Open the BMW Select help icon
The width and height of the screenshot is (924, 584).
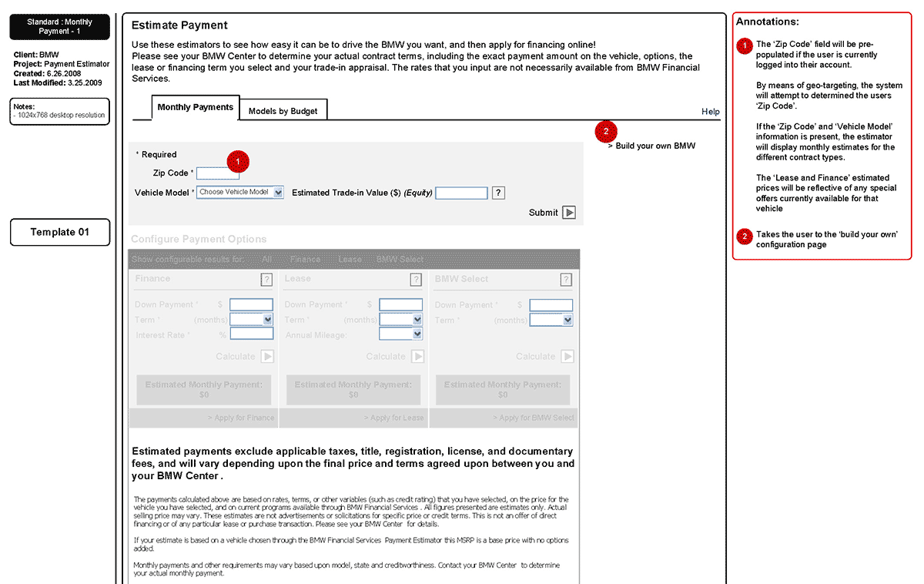[x=566, y=280]
